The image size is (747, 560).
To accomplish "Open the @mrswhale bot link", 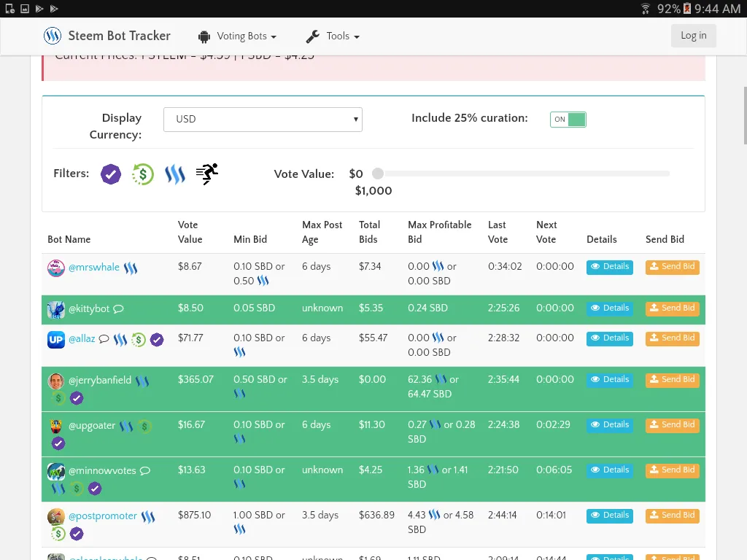I will [x=94, y=268].
